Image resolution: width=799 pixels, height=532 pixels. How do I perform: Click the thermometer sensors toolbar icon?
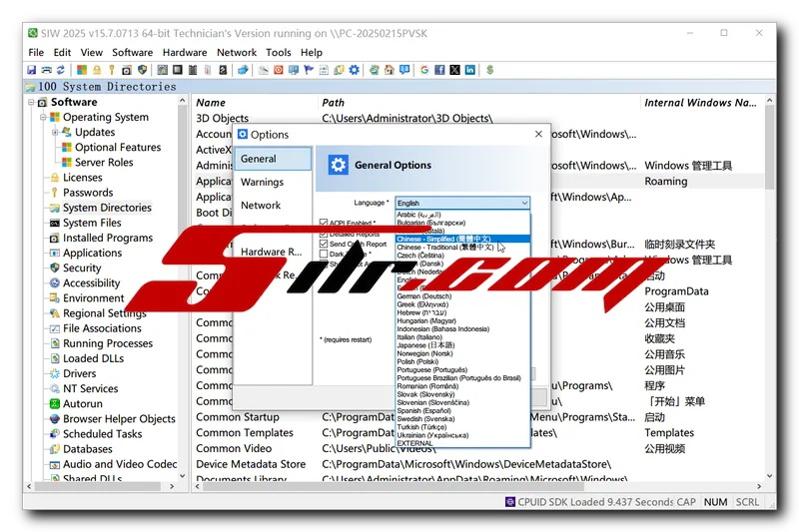(x=208, y=70)
